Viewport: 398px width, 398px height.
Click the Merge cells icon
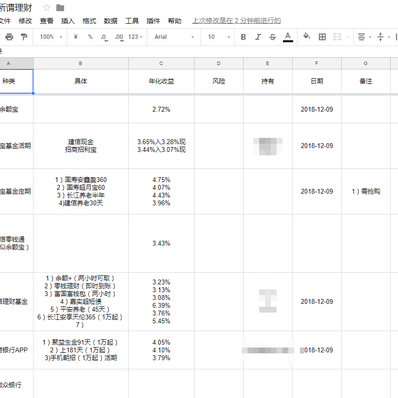tap(337, 37)
